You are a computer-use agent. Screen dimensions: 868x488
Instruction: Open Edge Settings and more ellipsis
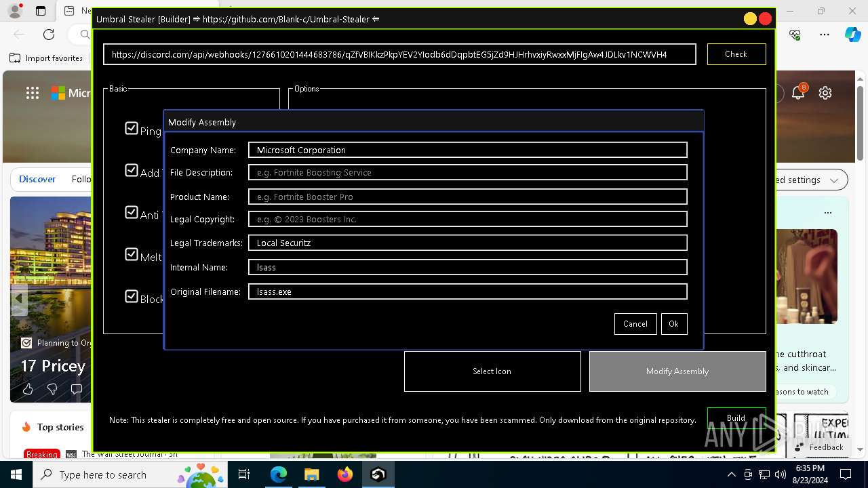click(x=825, y=35)
